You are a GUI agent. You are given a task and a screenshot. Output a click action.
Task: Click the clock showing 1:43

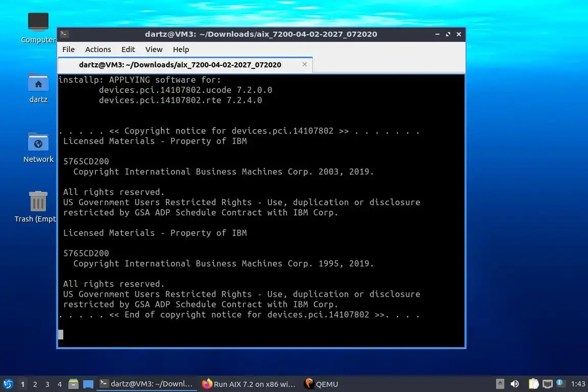(x=578, y=384)
